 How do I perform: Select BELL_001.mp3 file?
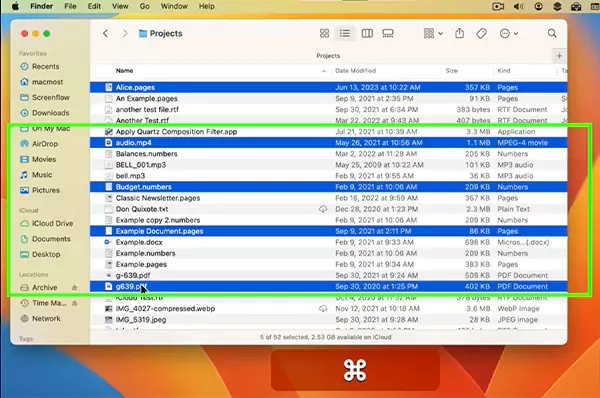point(328,165)
